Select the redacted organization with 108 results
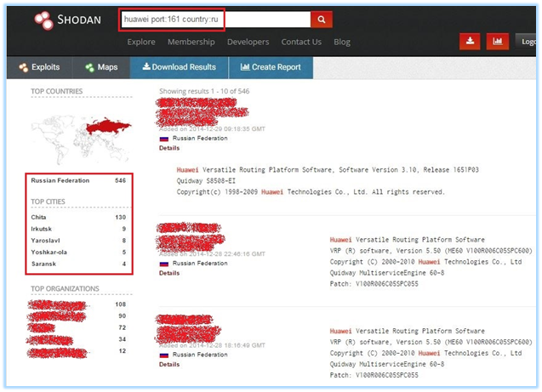Viewport: 542px width, 392px height. (x=77, y=305)
